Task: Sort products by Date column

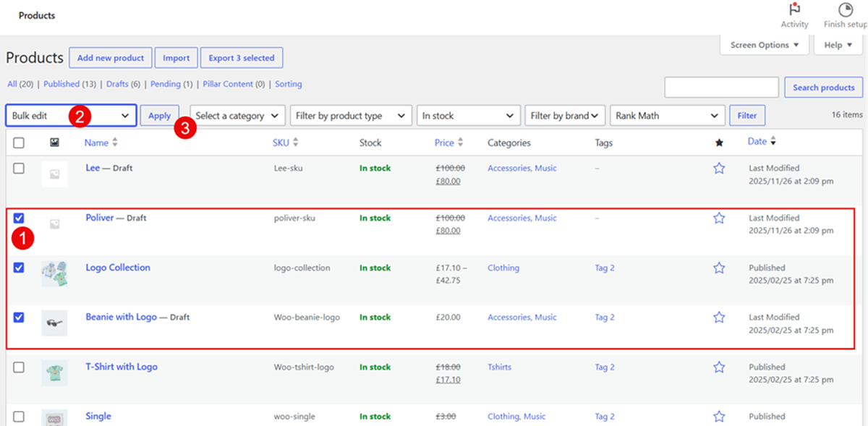Action: (762, 142)
